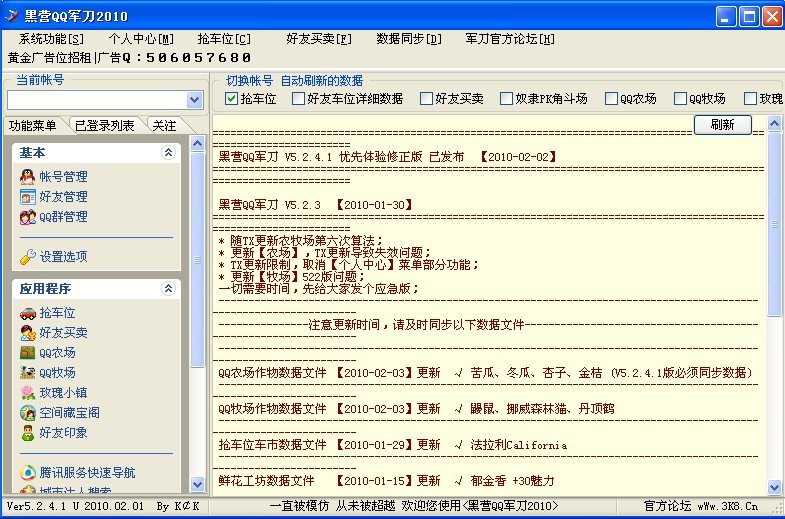Screen dimensions: 785x519
Task: Enable 奴隶PK角斗场 checkbox
Action: tap(506, 99)
